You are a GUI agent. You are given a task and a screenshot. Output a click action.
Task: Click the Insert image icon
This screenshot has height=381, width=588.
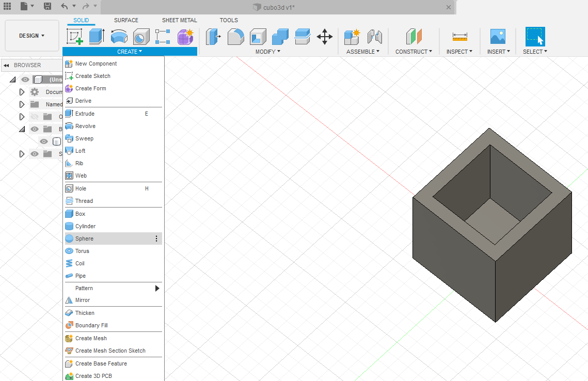coord(498,37)
